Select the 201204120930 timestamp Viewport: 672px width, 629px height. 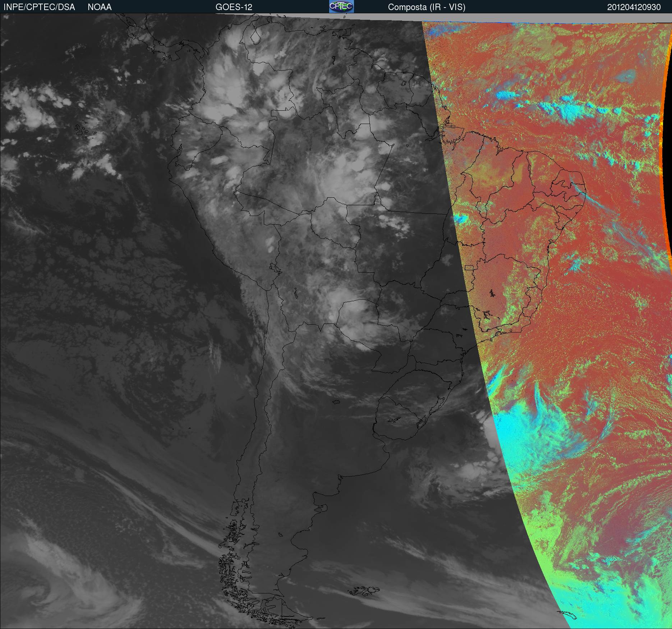point(634,7)
